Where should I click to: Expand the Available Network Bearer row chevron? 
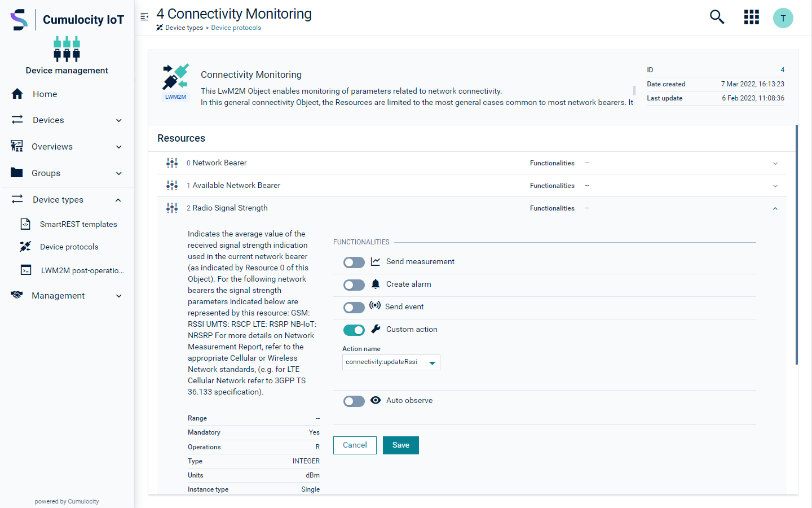[x=775, y=186]
